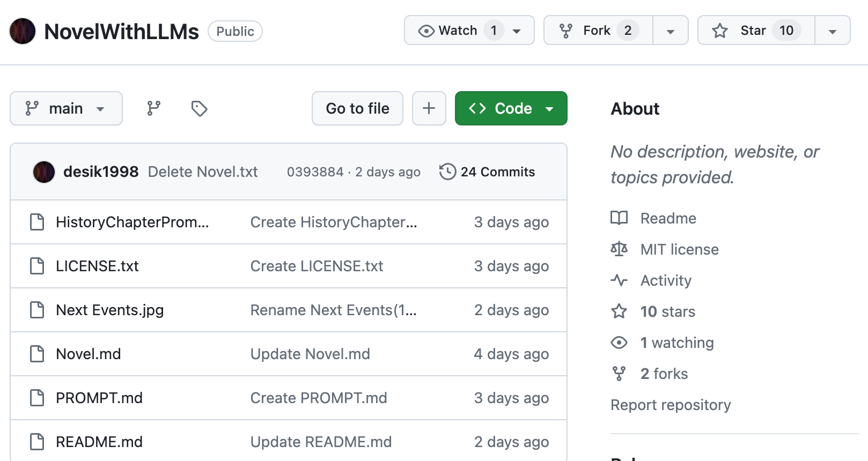Click the Report repository link
This screenshot has height=461, width=868.
pos(671,405)
